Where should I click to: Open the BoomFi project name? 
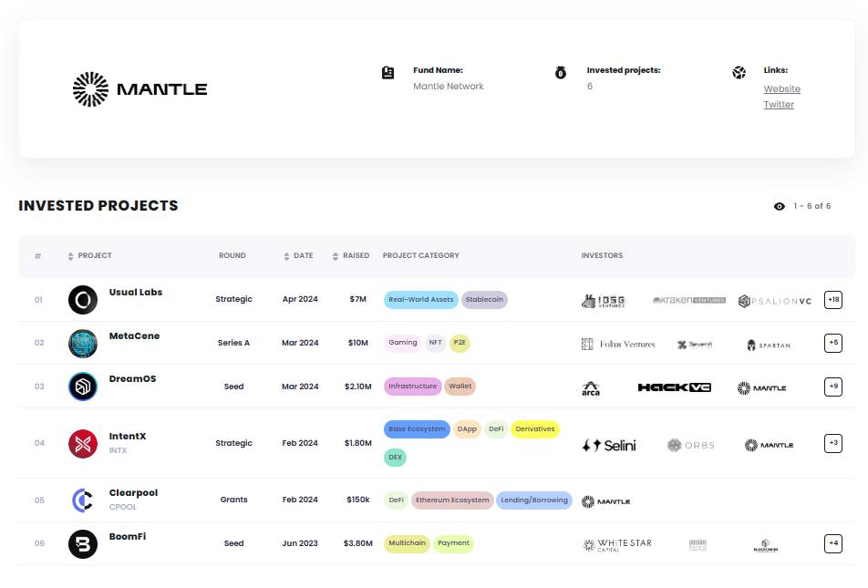128,537
